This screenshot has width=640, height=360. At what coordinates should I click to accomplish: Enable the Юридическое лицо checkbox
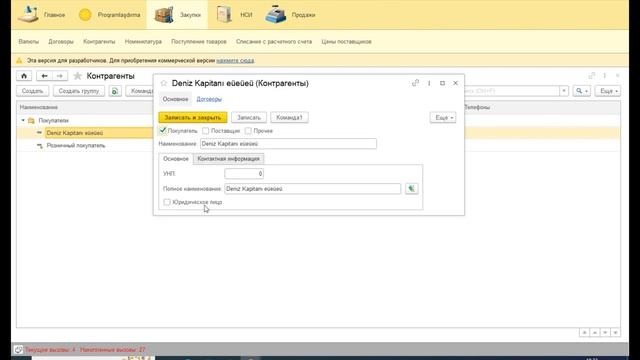click(x=167, y=202)
